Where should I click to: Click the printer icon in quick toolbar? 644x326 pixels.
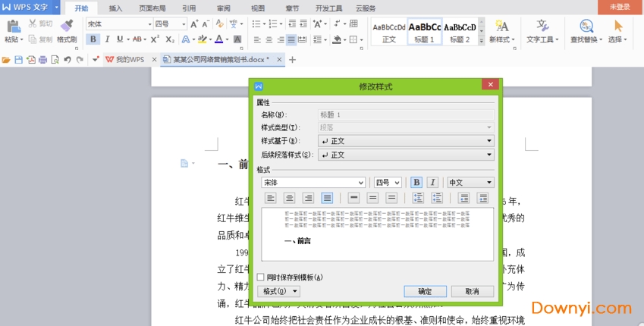[x=42, y=60]
